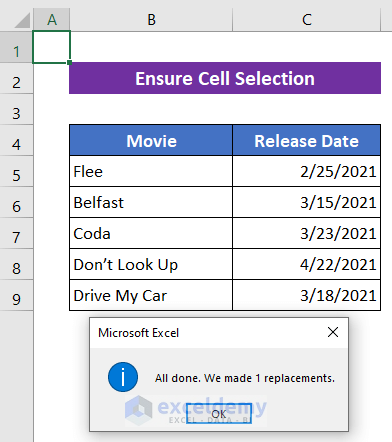Select row 5 header

tap(16, 172)
